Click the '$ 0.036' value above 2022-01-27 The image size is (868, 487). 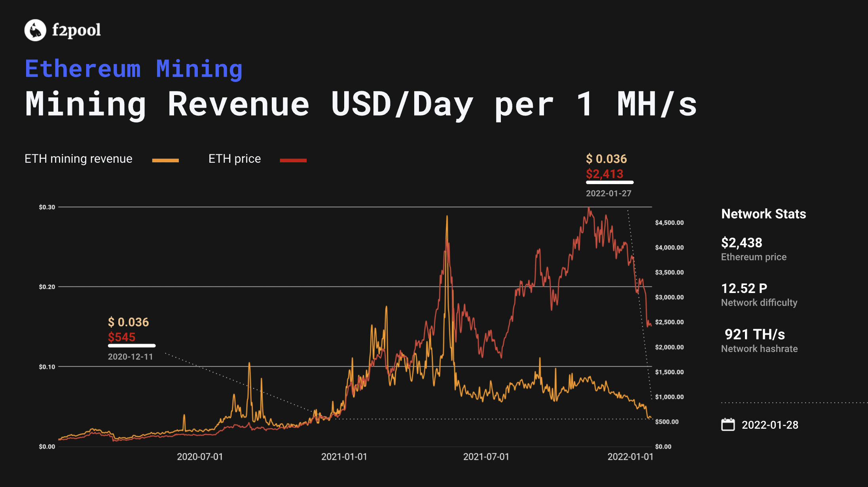tap(606, 159)
